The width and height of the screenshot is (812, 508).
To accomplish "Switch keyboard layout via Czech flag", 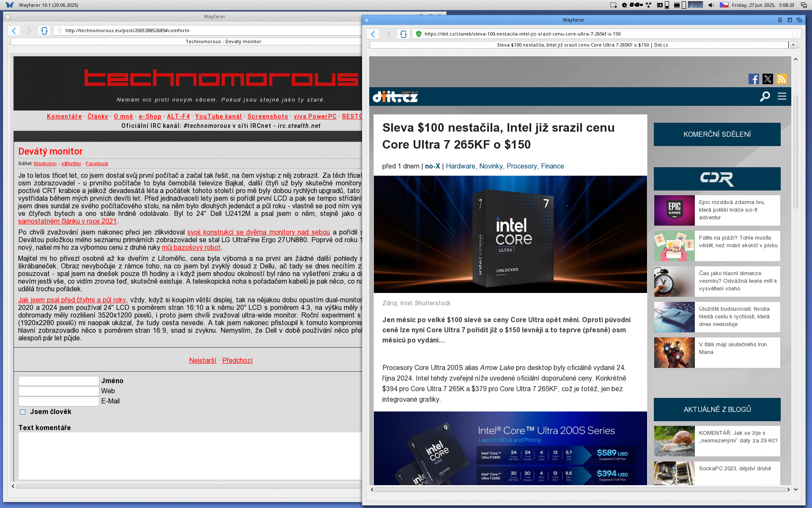I will tap(724, 5).
